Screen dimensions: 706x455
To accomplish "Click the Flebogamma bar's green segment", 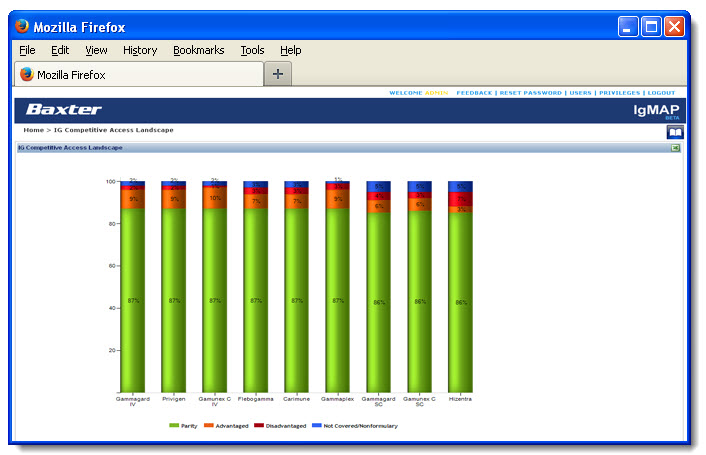I will pos(256,300).
